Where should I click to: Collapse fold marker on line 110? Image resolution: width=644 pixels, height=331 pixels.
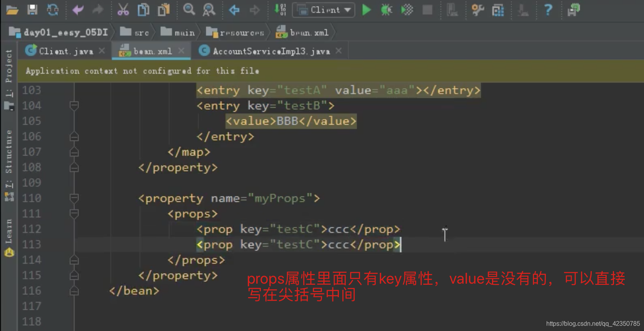tap(74, 198)
